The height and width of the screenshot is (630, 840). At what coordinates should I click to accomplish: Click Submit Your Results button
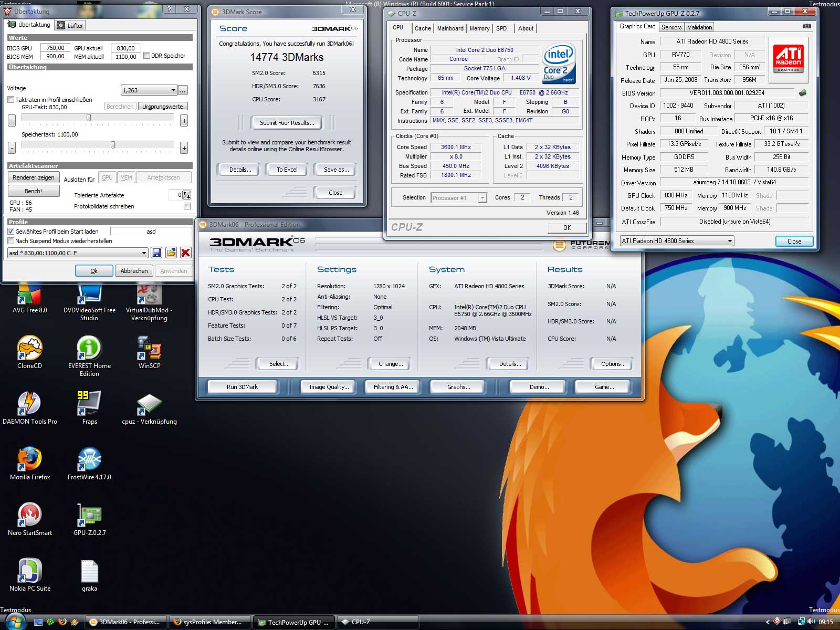tap(287, 123)
